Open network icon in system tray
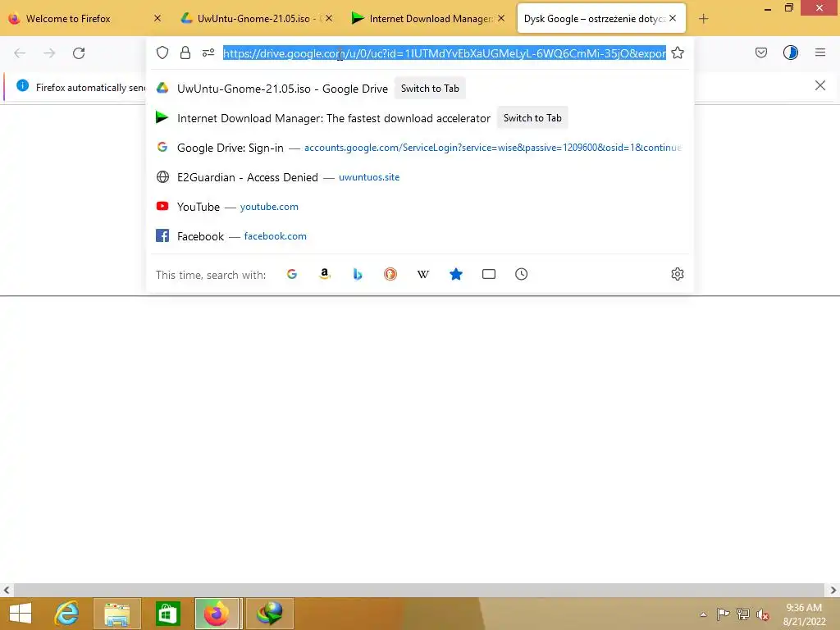This screenshot has height=630, width=840. (x=743, y=614)
